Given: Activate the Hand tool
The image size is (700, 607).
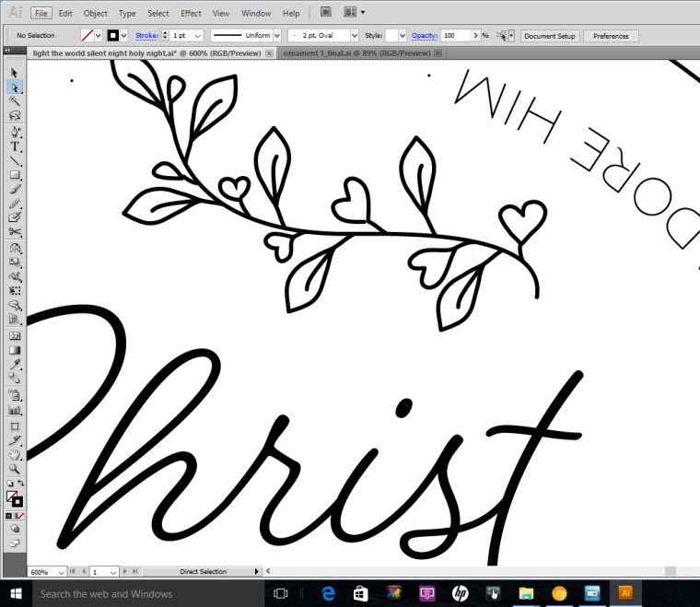Looking at the screenshot, I should pos(15,454).
